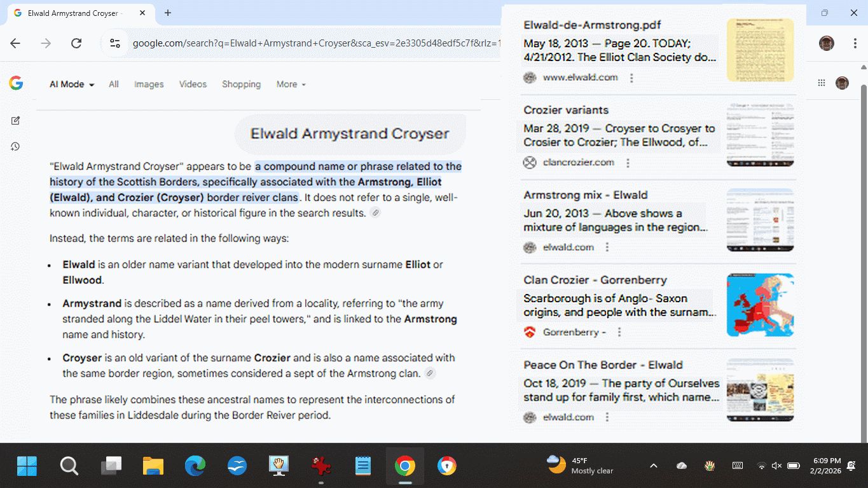The width and height of the screenshot is (868, 488).
Task: Click the site info icon in address bar
Action: [x=115, y=43]
